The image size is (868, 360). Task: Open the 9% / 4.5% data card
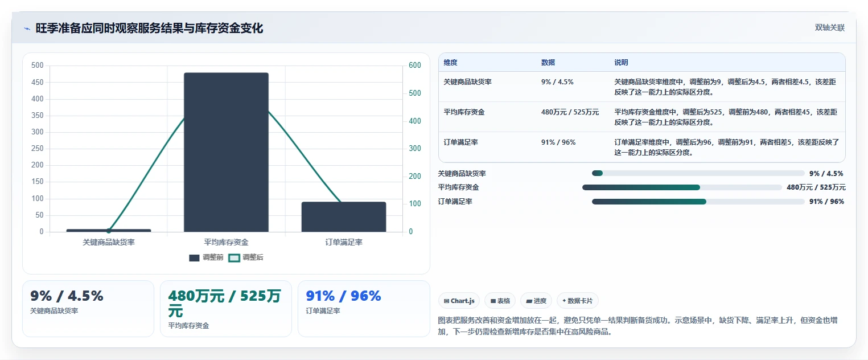click(88, 309)
